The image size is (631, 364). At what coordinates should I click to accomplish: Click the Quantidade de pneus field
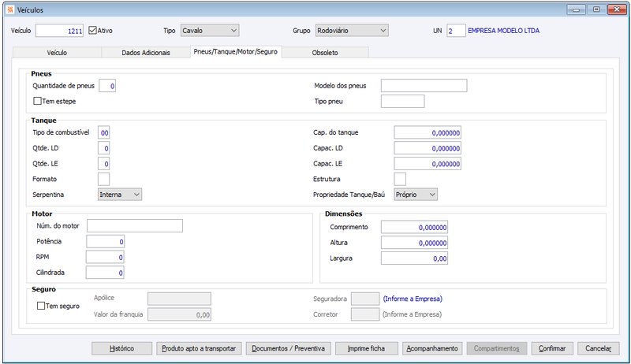tap(107, 86)
